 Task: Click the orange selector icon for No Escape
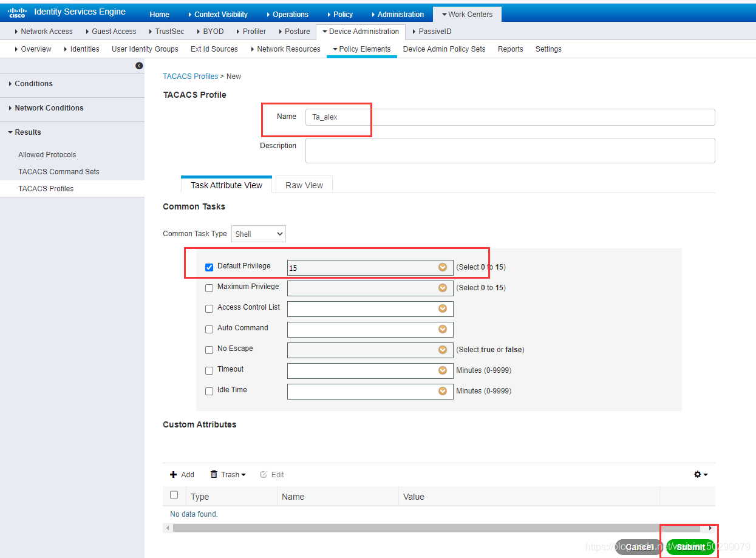click(443, 350)
